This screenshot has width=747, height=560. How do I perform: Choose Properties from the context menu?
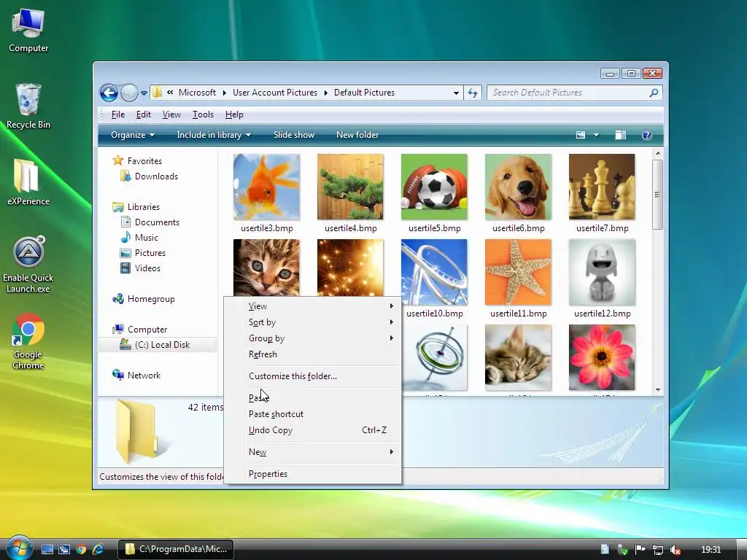point(312,474)
